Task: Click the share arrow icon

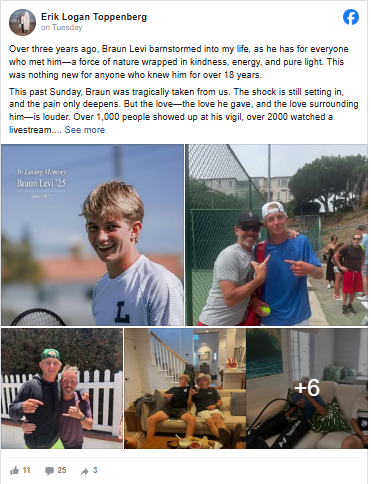Action: 85,471
